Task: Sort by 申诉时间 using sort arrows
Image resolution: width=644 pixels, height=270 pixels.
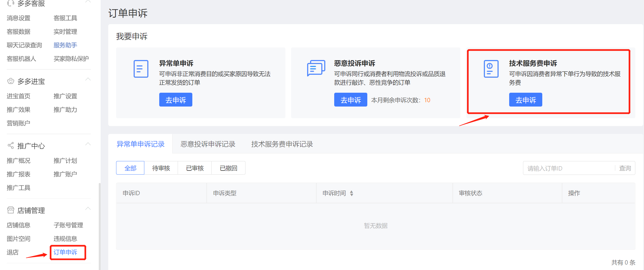Action: 352,193
